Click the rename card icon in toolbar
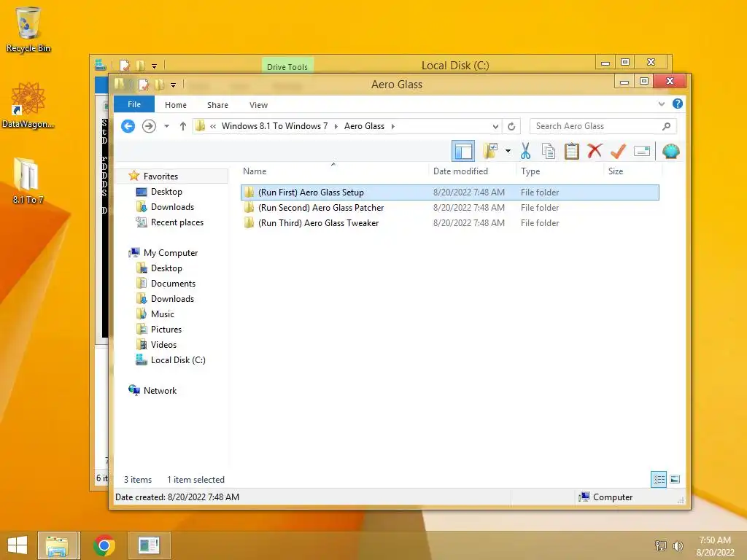The width and height of the screenshot is (747, 560). 642,152
